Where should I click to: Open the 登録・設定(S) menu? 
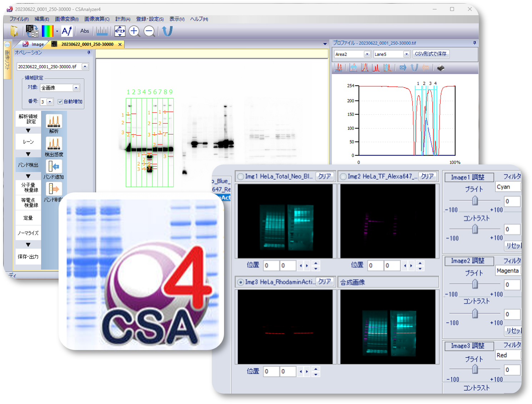(x=150, y=19)
